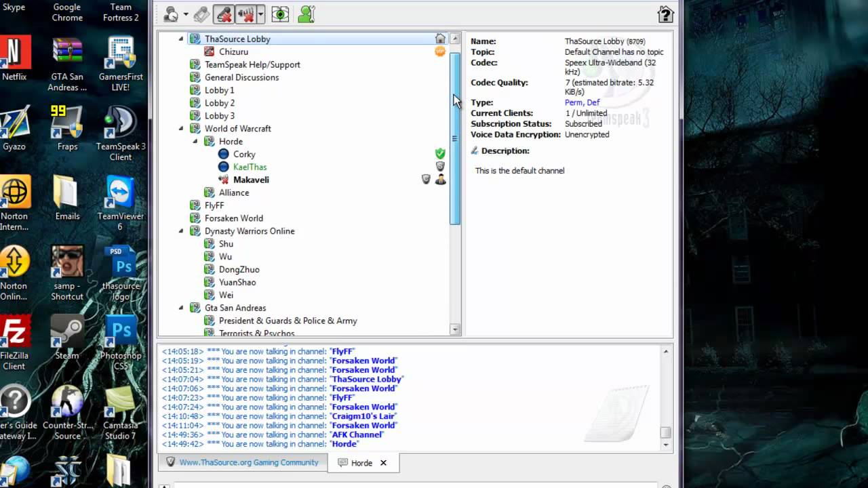Select the TeamSpeak Help/Support channel

252,64
